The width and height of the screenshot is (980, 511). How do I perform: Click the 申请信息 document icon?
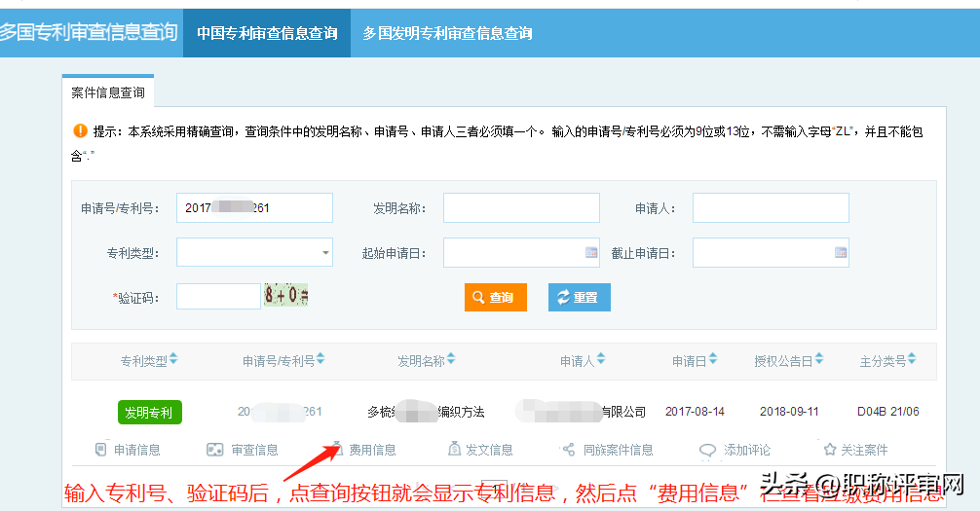[100, 450]
